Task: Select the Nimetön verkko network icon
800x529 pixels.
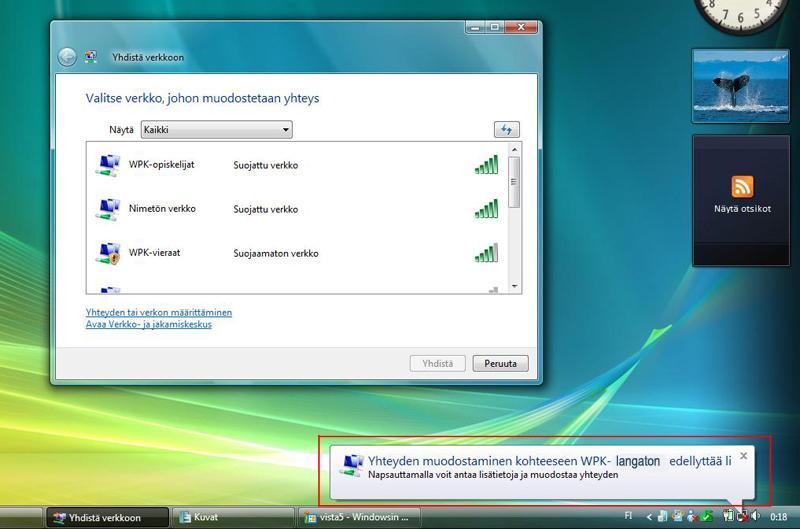Action: pos(108,209)
